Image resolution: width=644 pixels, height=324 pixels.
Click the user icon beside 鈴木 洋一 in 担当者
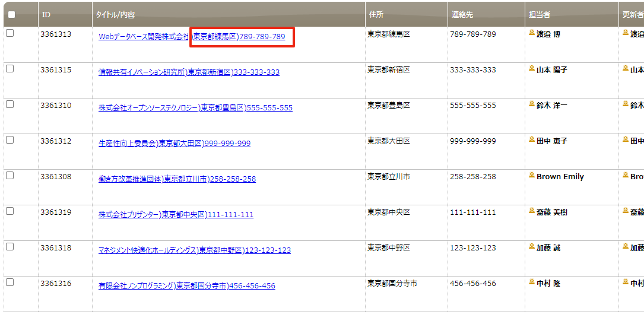tap(532, 104)
